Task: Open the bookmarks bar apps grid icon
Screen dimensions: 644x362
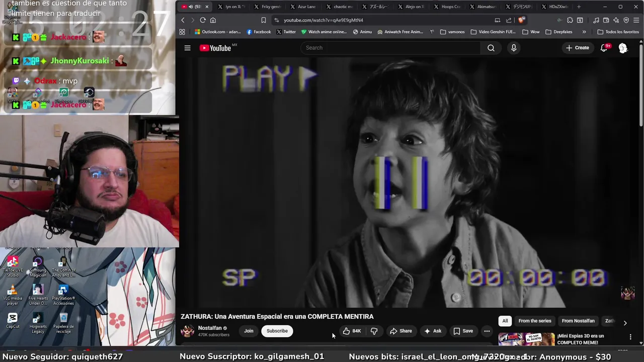Action: (x=182, y=32)
